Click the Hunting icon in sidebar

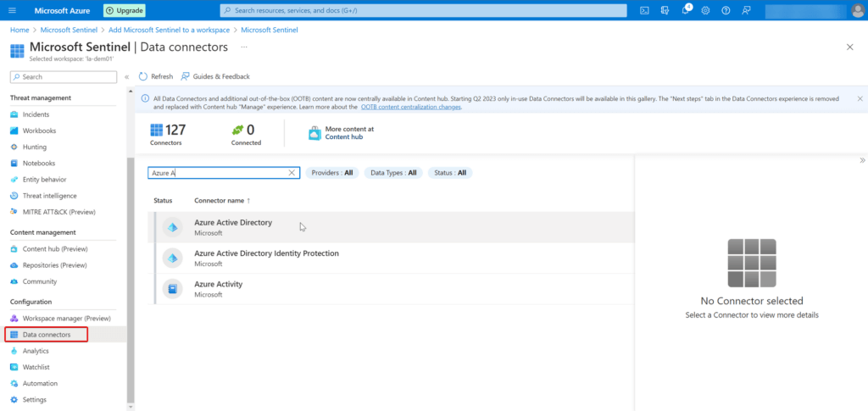click(14, 147)
